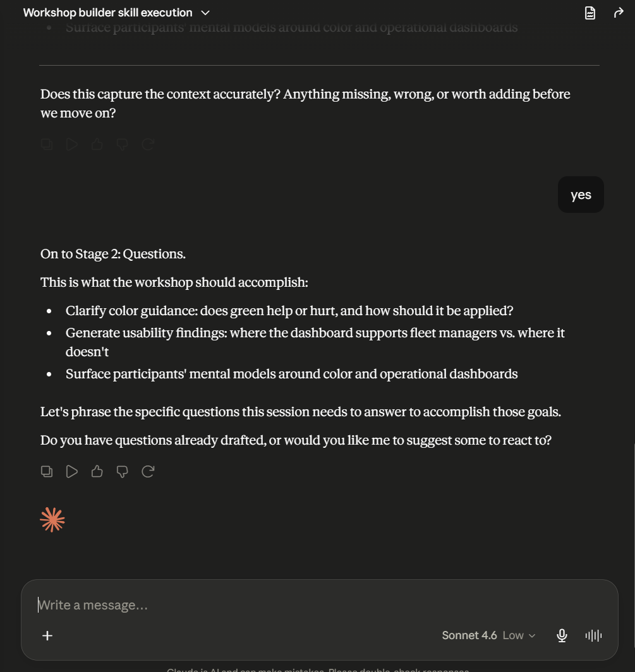Open the Sonnet 4.6 model selector
The image size is (635, 672).
(489, 635)
